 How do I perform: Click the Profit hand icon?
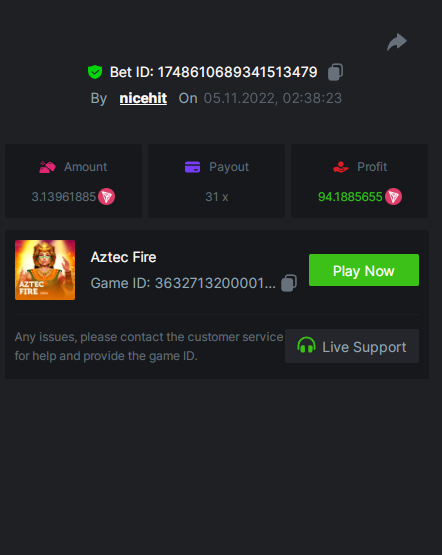point(341,167)
